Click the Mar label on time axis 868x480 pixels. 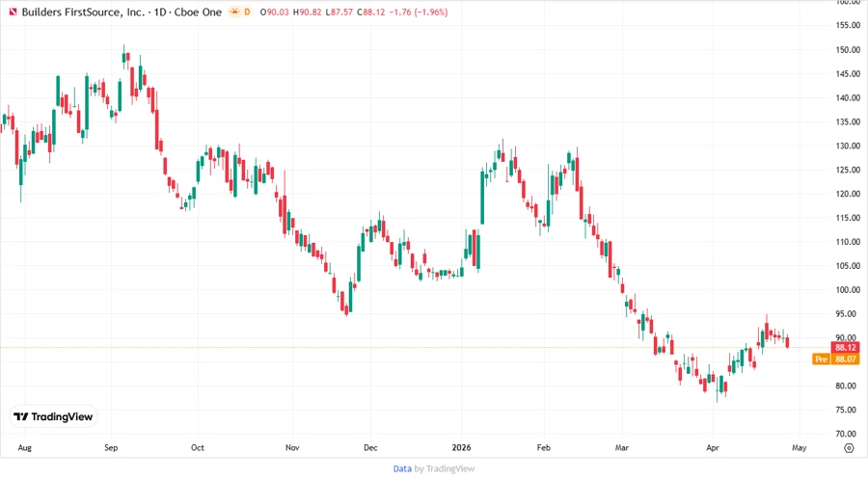click(x=622, y=447)
